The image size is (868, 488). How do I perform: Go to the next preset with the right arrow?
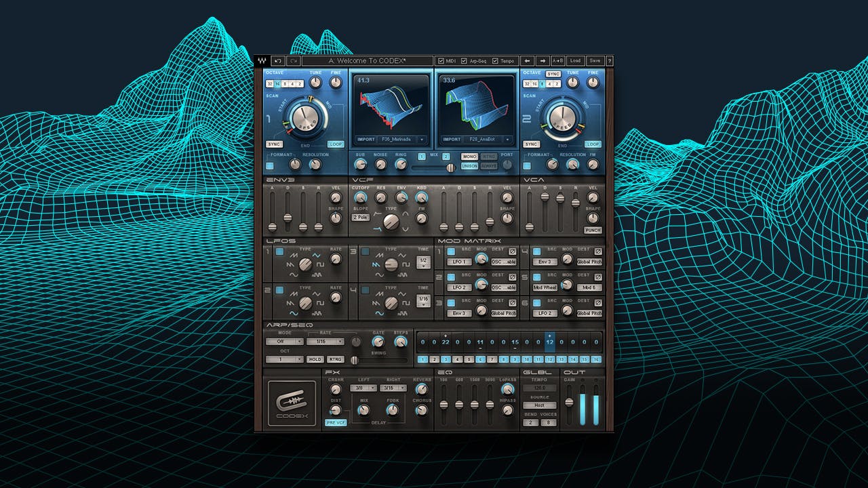tap(542, 60)
